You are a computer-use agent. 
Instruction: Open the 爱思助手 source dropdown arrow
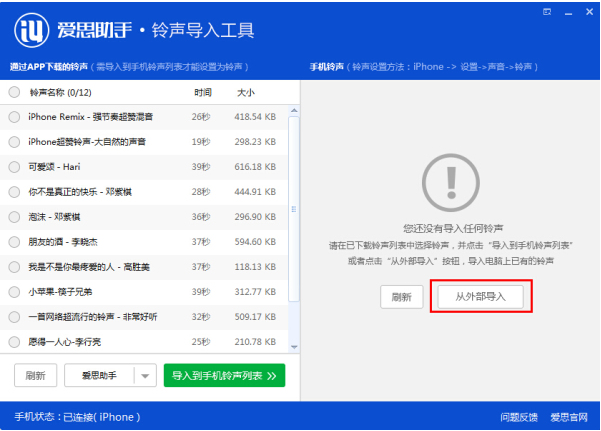click(x=145, y=376)
